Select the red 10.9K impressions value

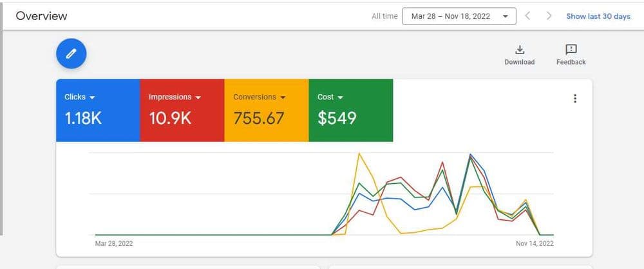[x=170, y=119]
